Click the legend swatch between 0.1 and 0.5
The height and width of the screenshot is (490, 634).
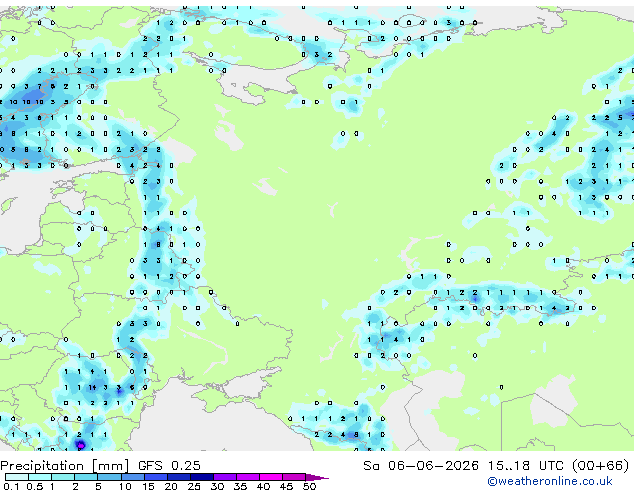pyautogui.click(x=17, y=477)
